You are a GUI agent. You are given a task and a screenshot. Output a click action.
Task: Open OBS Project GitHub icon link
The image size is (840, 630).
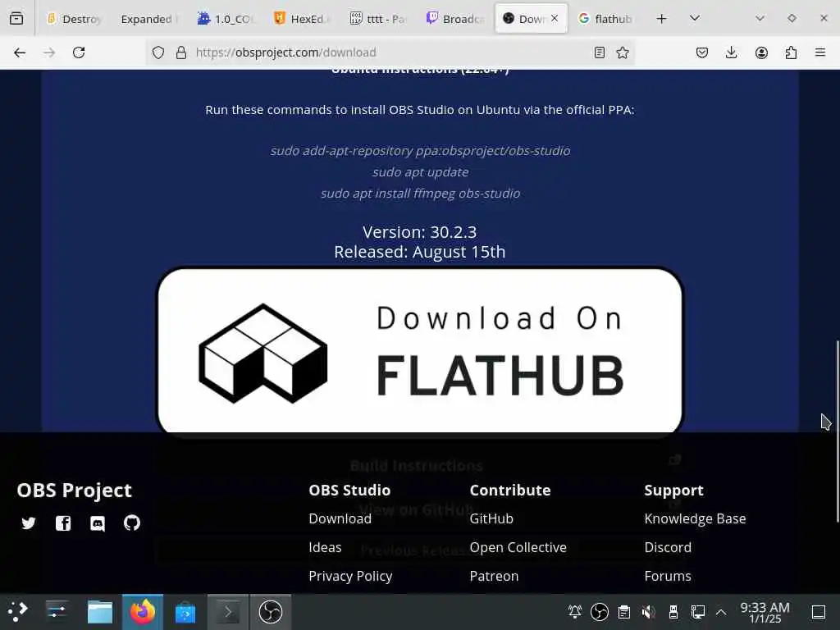[x=132, y=523]
